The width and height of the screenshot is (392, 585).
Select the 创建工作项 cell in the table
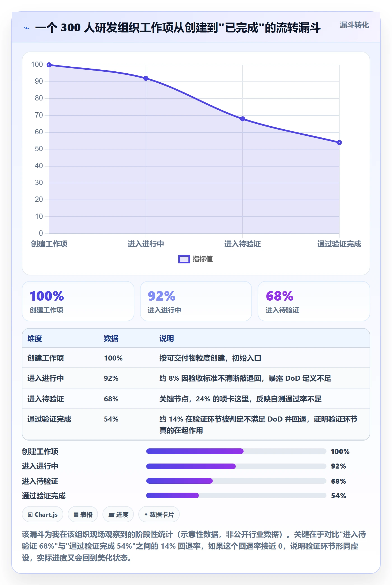coord(46,358)
